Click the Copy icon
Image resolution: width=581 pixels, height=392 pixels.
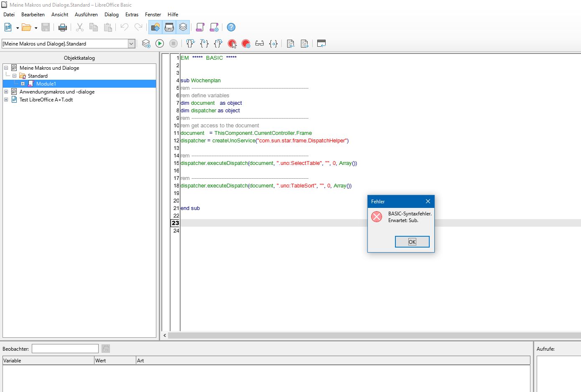pos(94,27)
